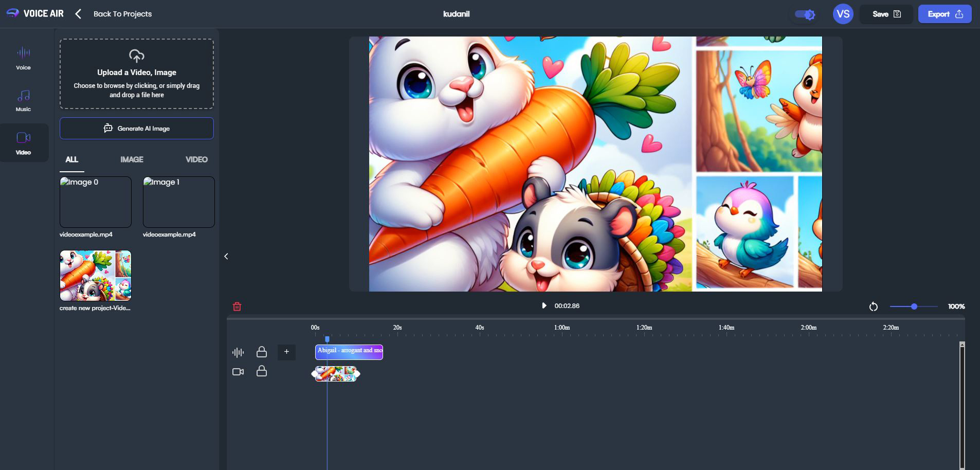Toggle the video track lock
Screen dimensions: 980x470
click(x=262, y=371)
